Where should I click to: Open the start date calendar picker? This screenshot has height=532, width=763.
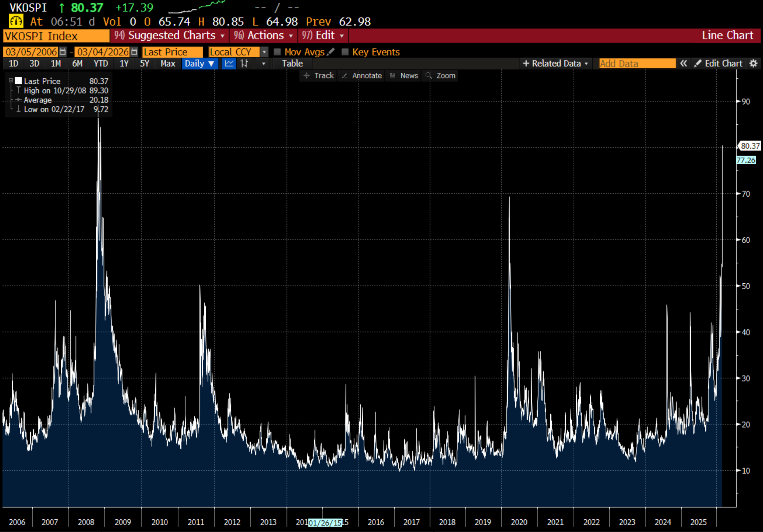click(62, 52)
